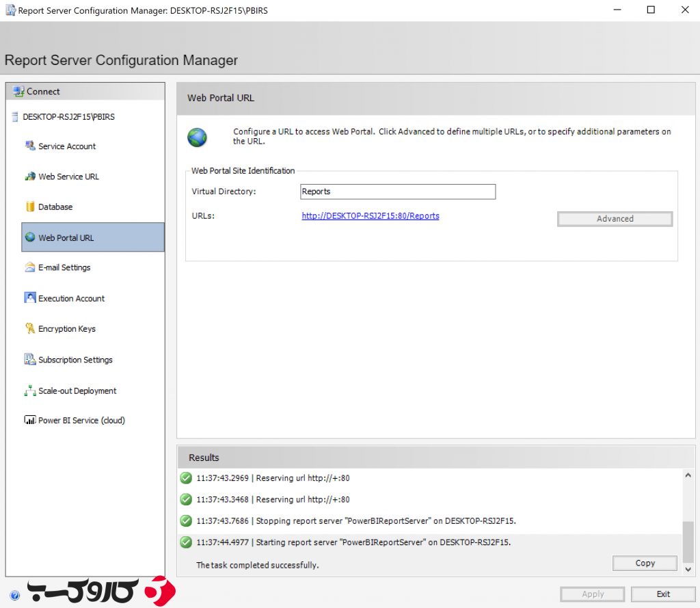Image resolution: width=700 pixels, height=608 pixels.
Task: Select the Web Portal URL page
Action: tap(65, 237)
